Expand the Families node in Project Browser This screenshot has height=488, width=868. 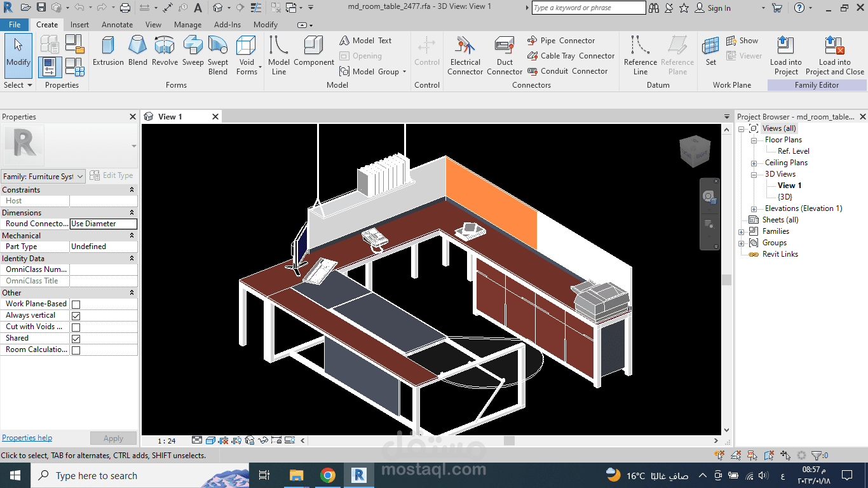742,232
